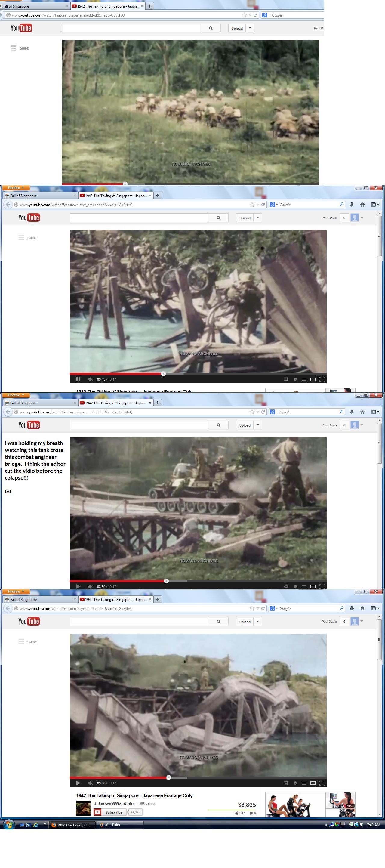Seek on the progress bar of 03:43 player

(198, 374)
